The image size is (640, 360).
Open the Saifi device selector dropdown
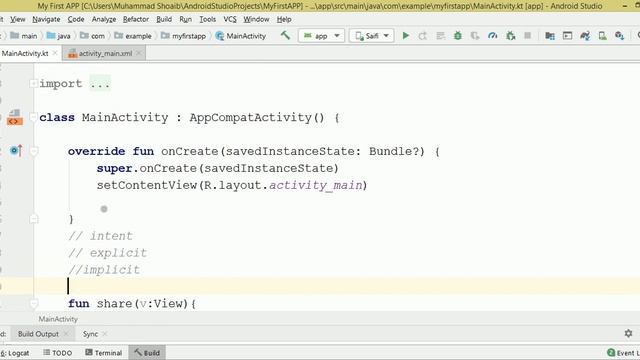371,36
